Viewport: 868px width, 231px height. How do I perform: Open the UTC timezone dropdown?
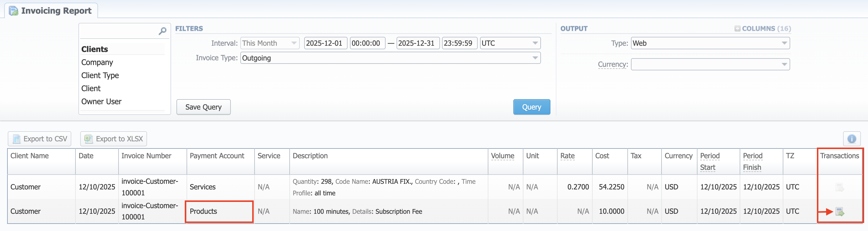coord(510,43)
